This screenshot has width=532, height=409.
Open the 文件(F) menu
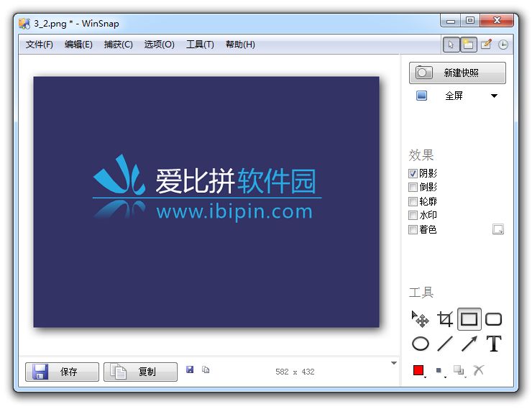pos(40,45)
